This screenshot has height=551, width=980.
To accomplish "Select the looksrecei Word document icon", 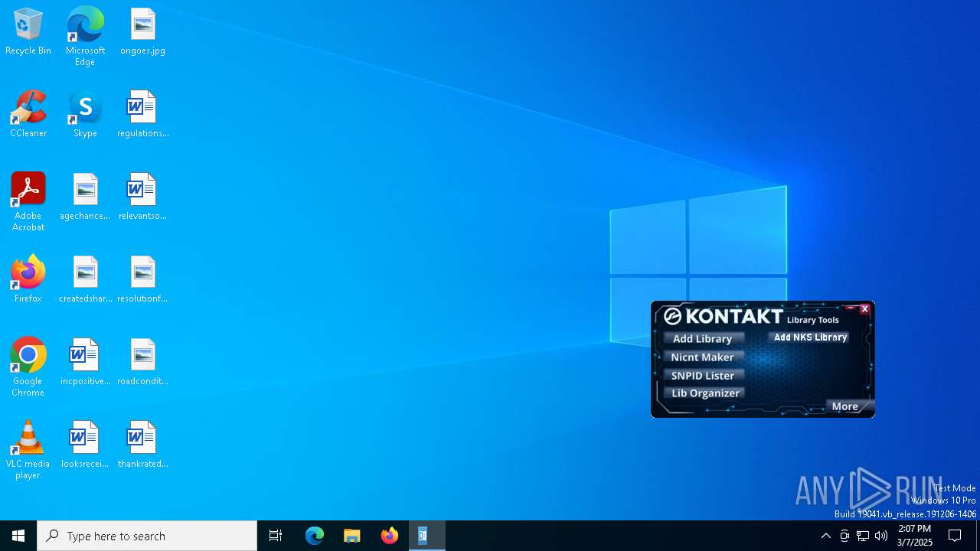I will pos(85,445).
